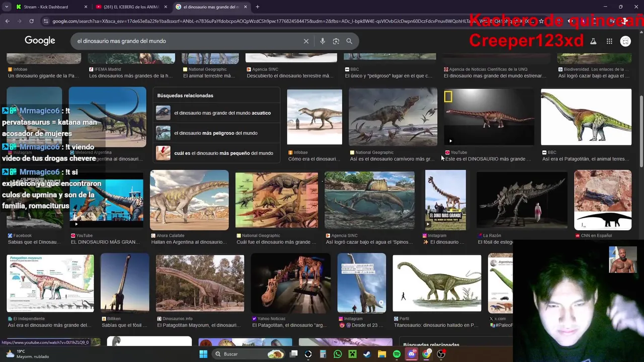644x362 pixels.
Task: Open WhatsApp from taskbar
Action: click(x=338, y=354)
